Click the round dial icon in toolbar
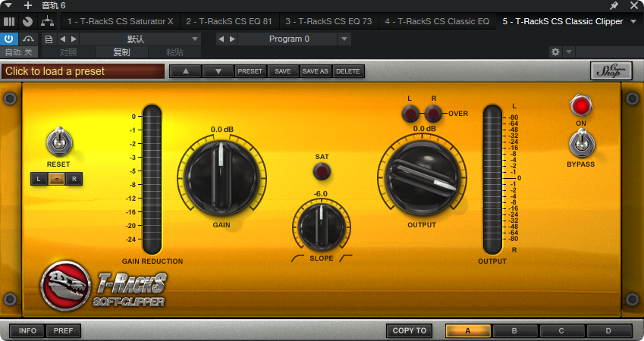The width and height of the screenshot is (644, 341). (27, 21)
